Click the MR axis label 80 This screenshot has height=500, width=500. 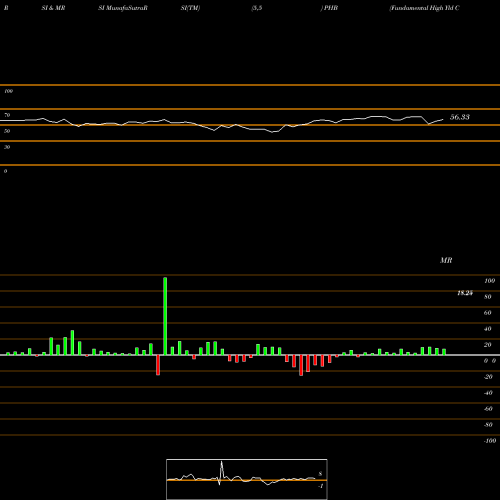point(488,297)
